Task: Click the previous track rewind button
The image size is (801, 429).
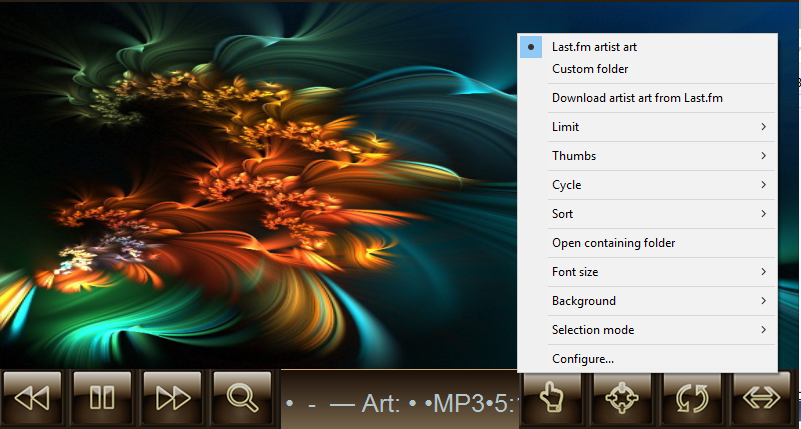Action: click(32, 398)
